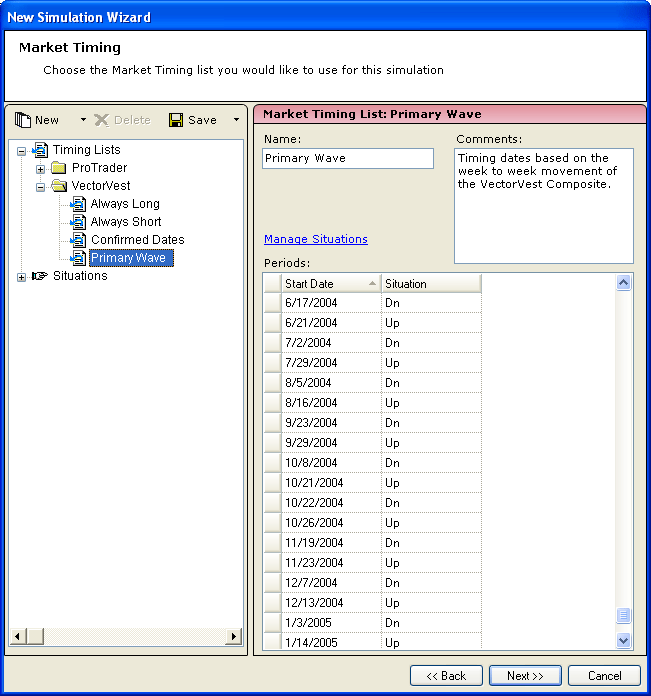Image resolution: width=651 pixels, height=696 pixels.
Task: Open the Save button dropdown arrow
Action: point(236,120)
